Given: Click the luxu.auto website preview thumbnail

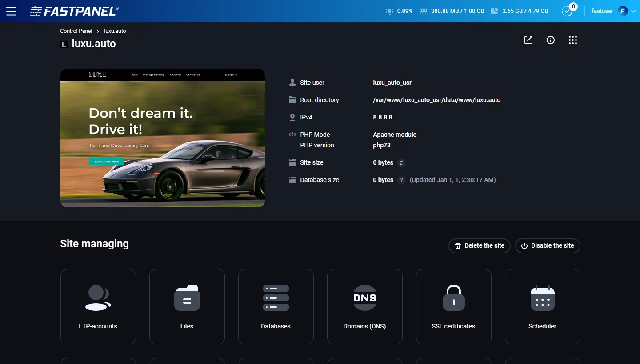Looking at the screenshot, I should coord(163,138).
